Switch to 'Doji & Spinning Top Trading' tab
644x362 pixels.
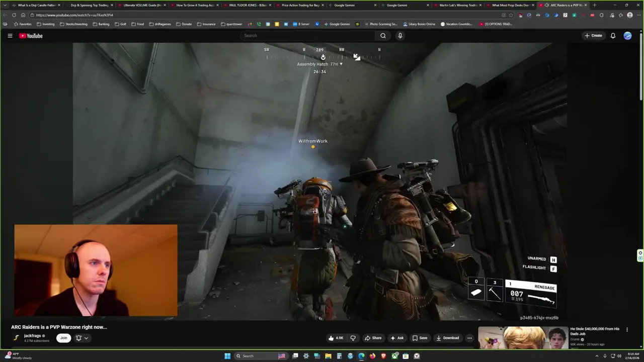click(90, 5)
